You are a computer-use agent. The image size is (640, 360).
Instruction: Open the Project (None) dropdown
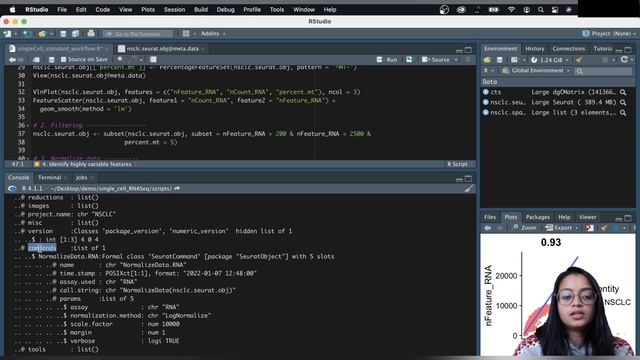click(x=609, y=33)
